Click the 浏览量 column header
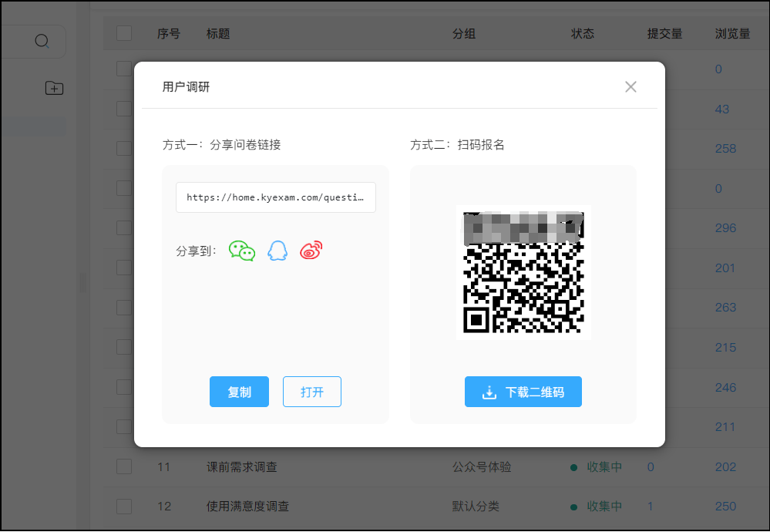Screen dimensions: 770x532 (x=732, y=33)
